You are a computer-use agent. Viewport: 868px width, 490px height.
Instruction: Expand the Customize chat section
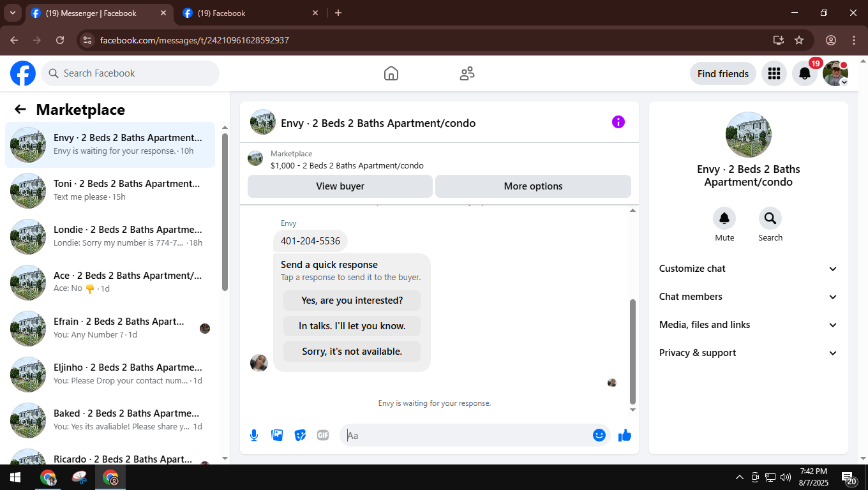pos(748,269)
